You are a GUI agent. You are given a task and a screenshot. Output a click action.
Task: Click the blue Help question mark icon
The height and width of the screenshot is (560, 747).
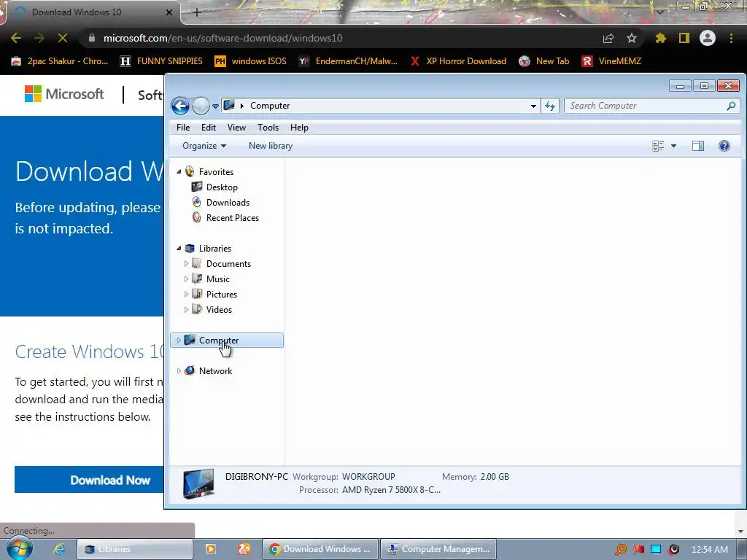[724, 146]
